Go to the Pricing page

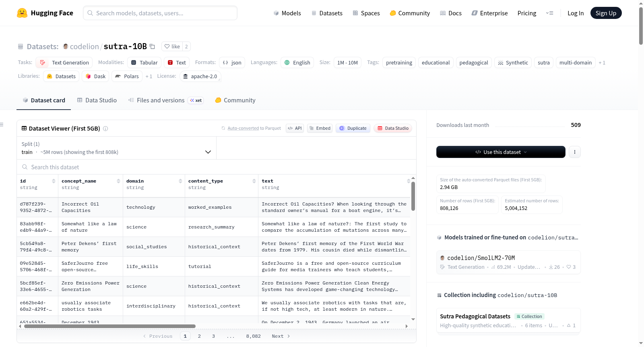[x=527, y=13]
